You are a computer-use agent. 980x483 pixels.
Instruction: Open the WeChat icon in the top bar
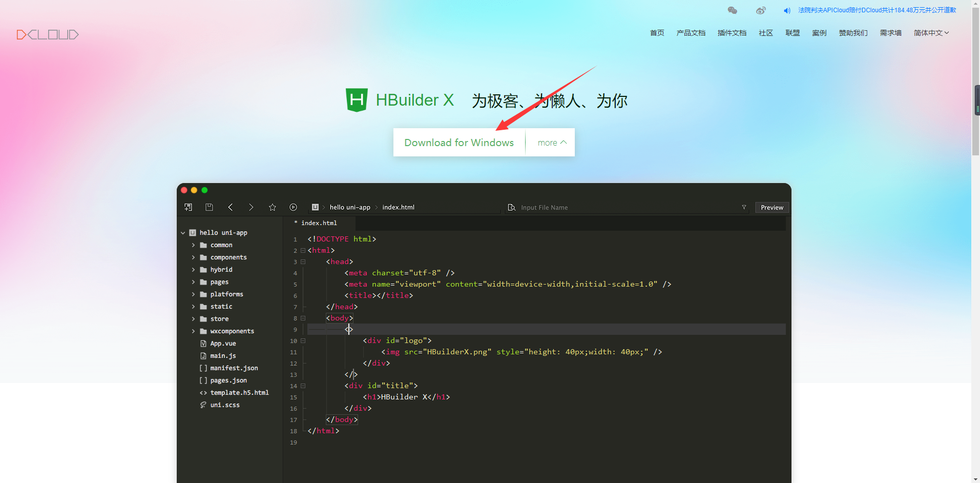(x=733, y=10)
